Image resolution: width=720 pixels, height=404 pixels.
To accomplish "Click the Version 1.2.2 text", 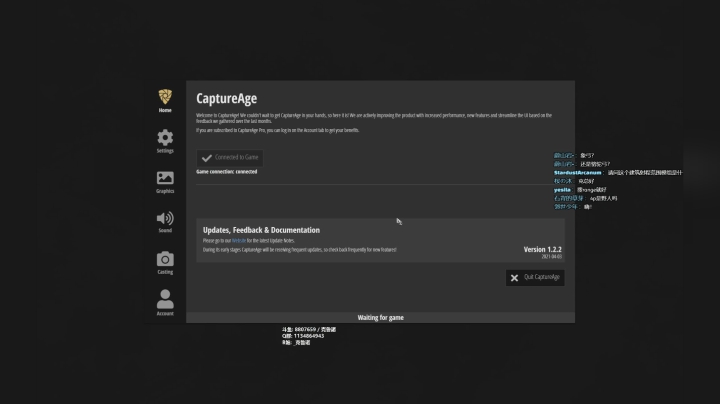I will click(542, 249).
